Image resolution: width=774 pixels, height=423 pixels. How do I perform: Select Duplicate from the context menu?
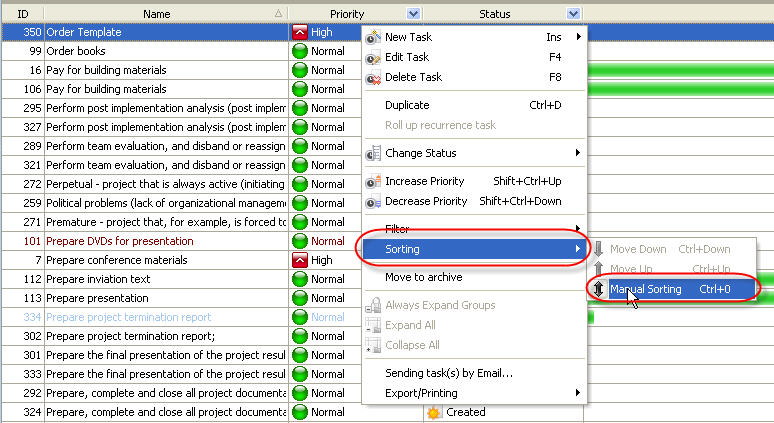pyautogui.click(x=407, y=105)
